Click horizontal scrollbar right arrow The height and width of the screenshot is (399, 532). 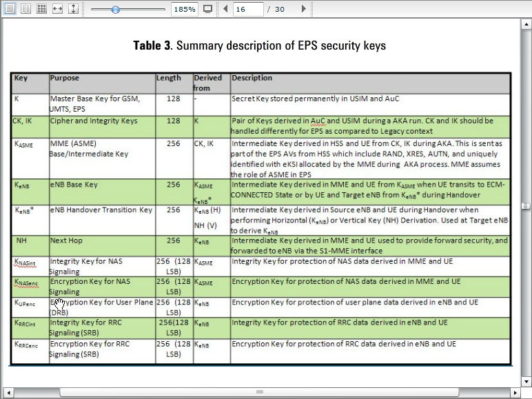coord(515,393)
